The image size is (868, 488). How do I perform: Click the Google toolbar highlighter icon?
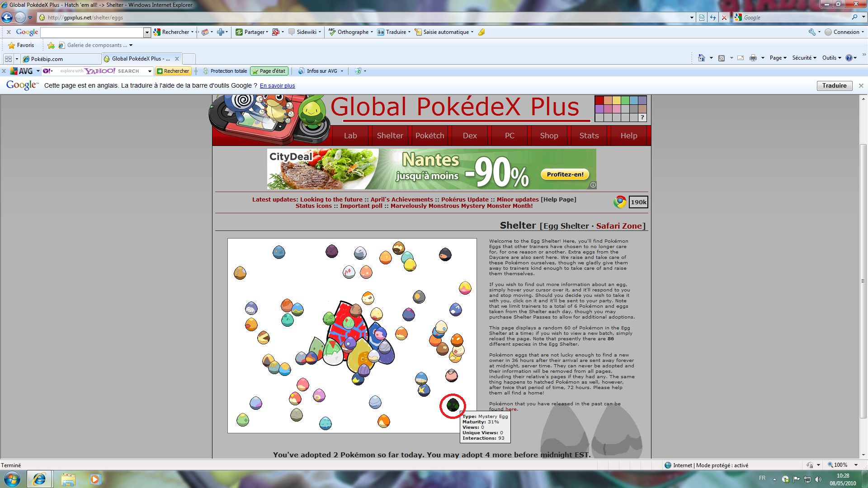482,32
